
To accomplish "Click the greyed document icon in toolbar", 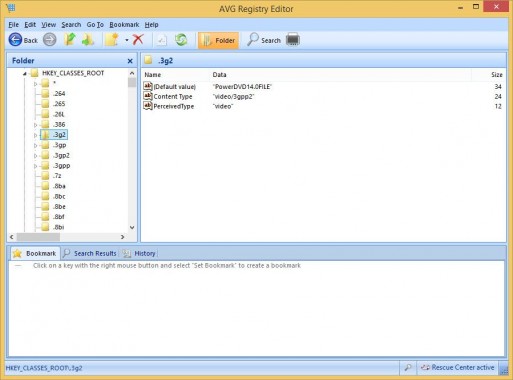I will [162, 40].
